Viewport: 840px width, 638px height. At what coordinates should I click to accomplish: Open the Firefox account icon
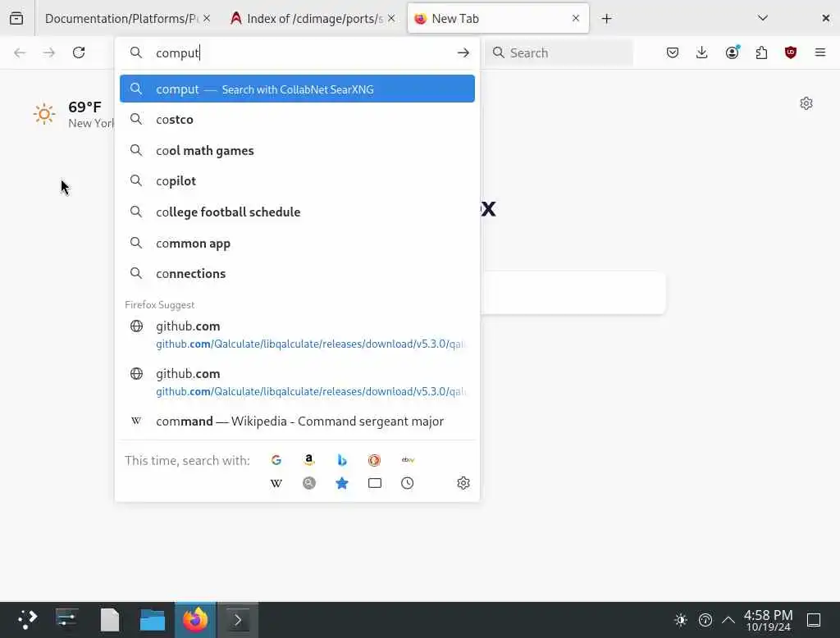(x=732, y=52)
